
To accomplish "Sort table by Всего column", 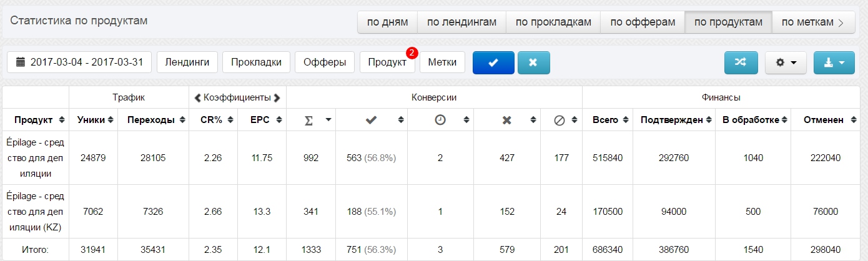I will coord(609,120).
